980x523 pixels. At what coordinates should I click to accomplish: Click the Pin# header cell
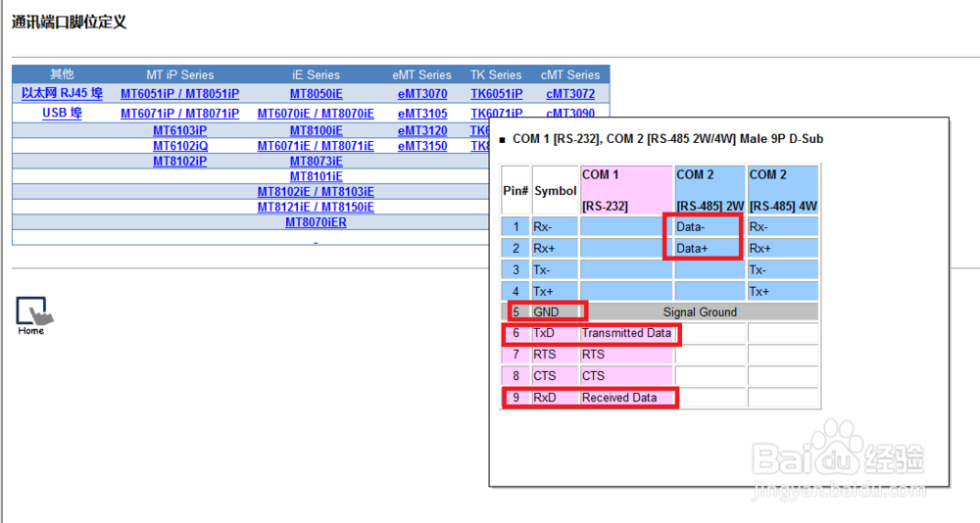(x=515, y=191)
